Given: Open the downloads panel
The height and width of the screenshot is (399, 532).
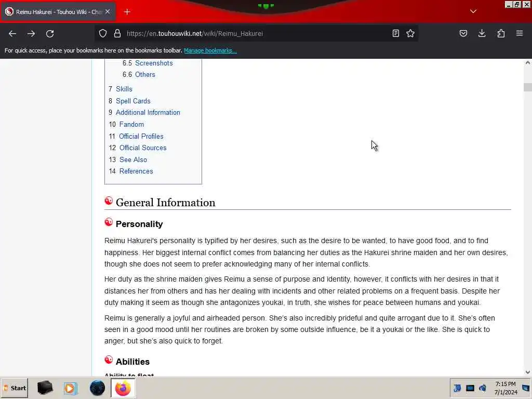Looking at the screenshot, I should [482, 33].
